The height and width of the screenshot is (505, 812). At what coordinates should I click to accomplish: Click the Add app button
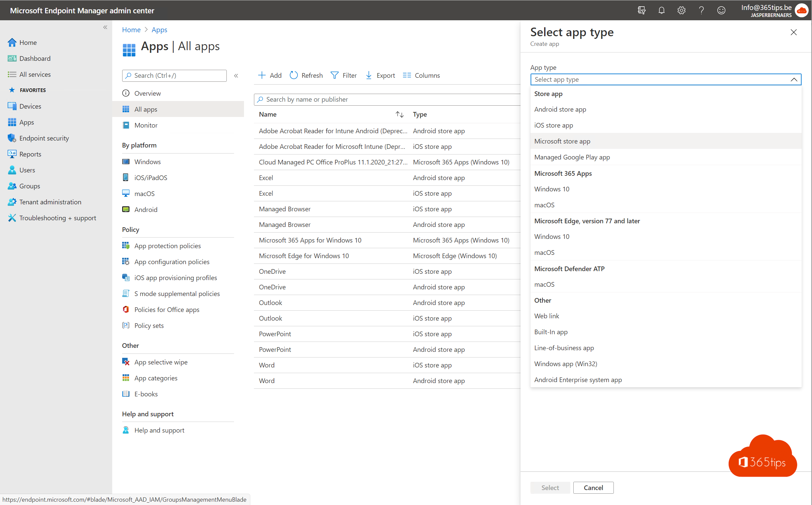pos(270,75)
